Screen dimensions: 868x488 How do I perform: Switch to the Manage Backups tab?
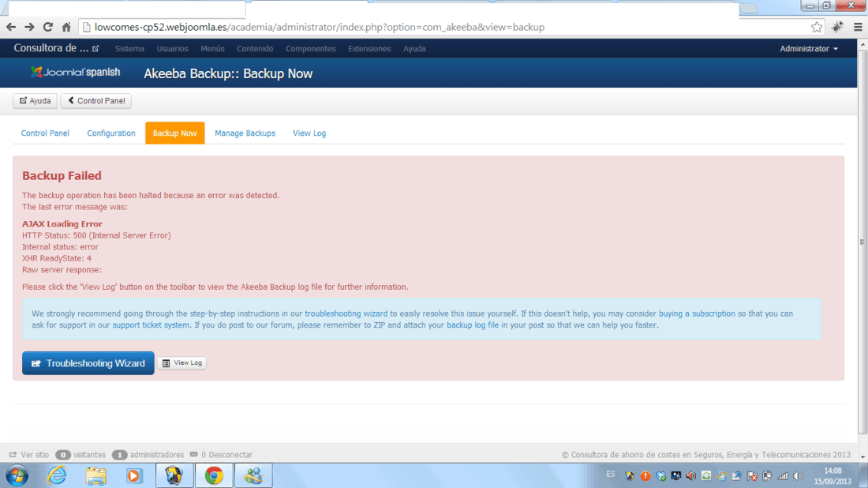click(x=245, y=133)
